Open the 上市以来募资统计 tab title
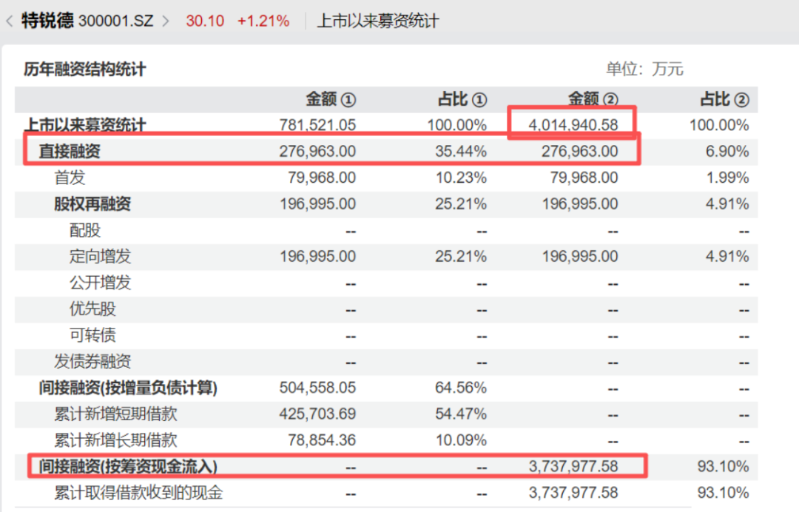The height and width of the screenshot is (512, 799). (377, 21)
